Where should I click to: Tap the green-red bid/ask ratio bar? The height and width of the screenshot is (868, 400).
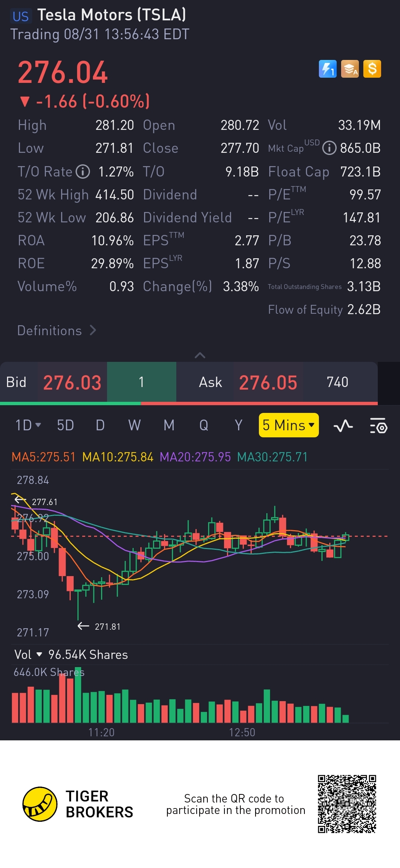pyautogui.click(x=189, y=403)
